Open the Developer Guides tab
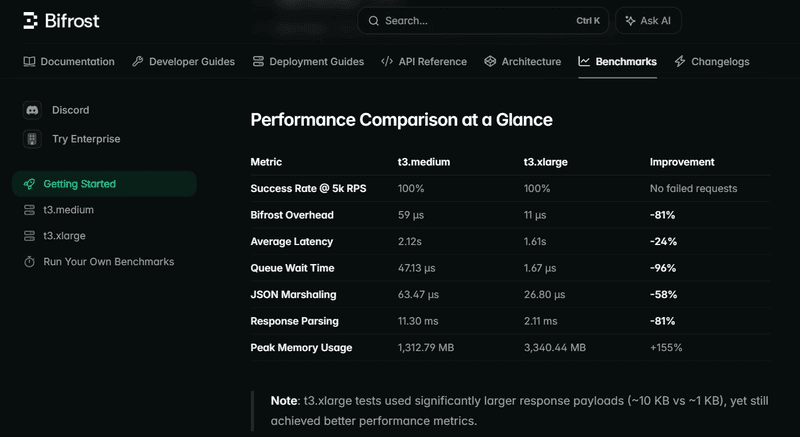800x437 pixels. [184, 62]
